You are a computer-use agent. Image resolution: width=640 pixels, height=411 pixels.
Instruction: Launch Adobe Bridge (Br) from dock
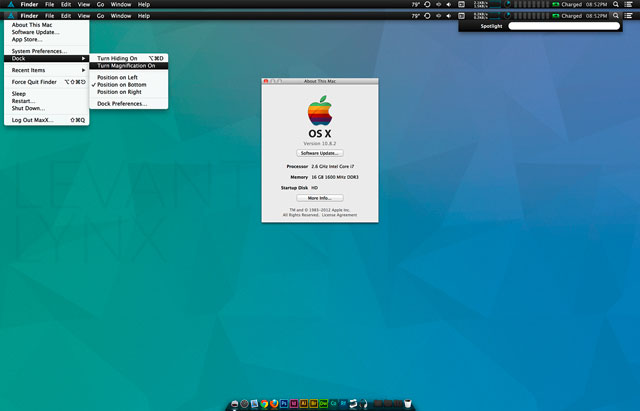(x=313, y=404)
